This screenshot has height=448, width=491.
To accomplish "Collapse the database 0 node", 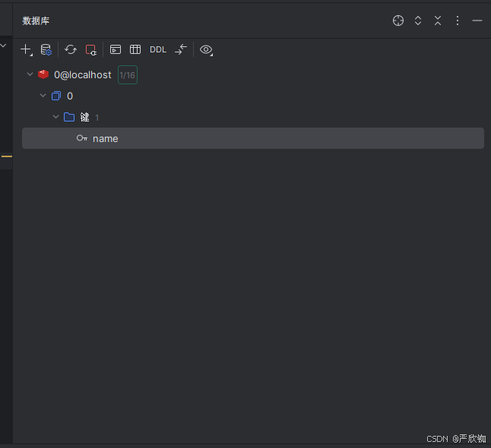I will click(x=43, y=96).
